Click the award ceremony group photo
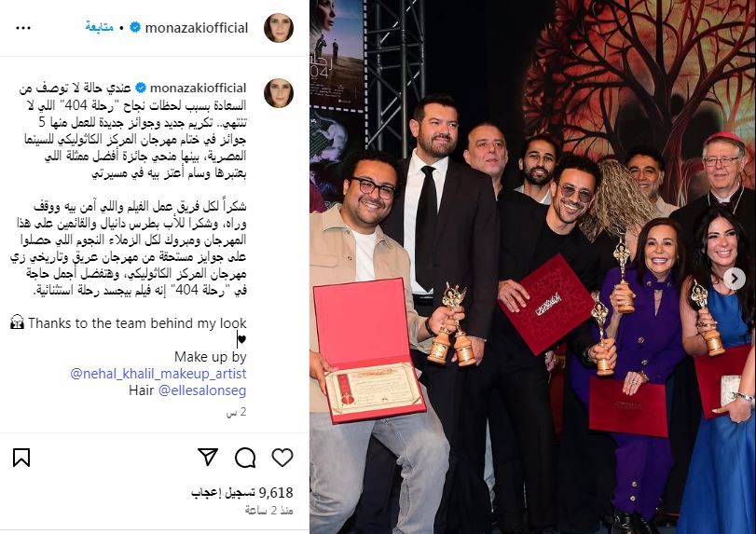The height and width of the screenshot is (534, 756). point(532,267)
